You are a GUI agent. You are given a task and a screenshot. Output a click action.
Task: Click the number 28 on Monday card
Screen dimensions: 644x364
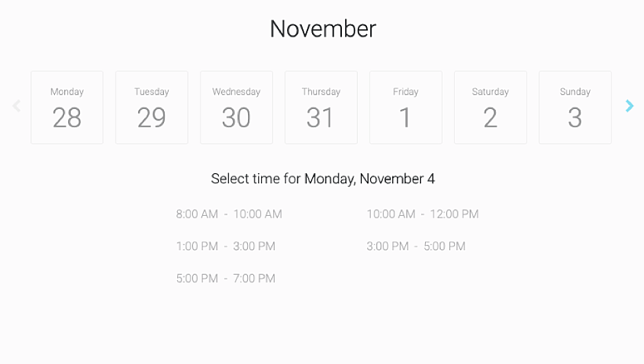coord(67,117)
